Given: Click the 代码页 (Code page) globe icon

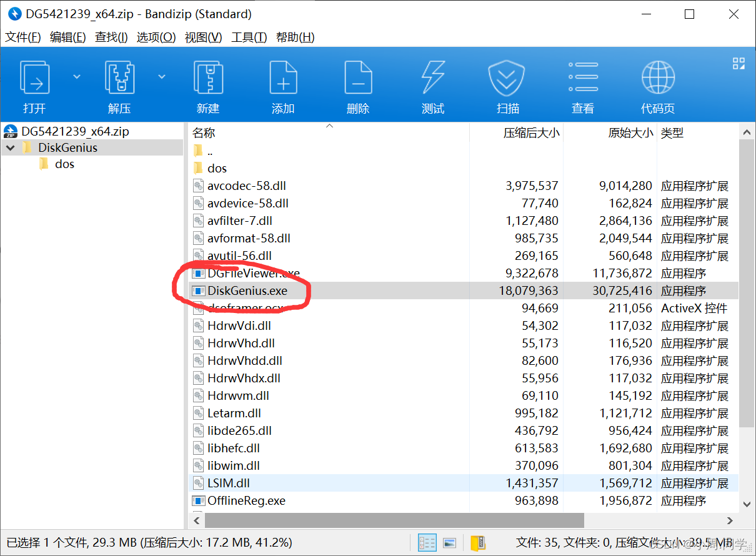Looking at the screenshot, I should pos(658,77).
